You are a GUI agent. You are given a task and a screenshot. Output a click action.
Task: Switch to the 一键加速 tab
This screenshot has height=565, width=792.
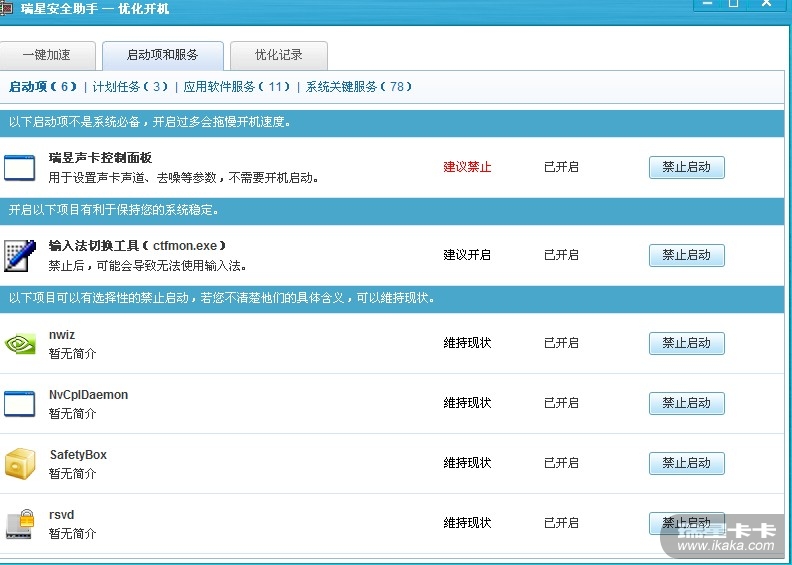(x=47, y=55)
